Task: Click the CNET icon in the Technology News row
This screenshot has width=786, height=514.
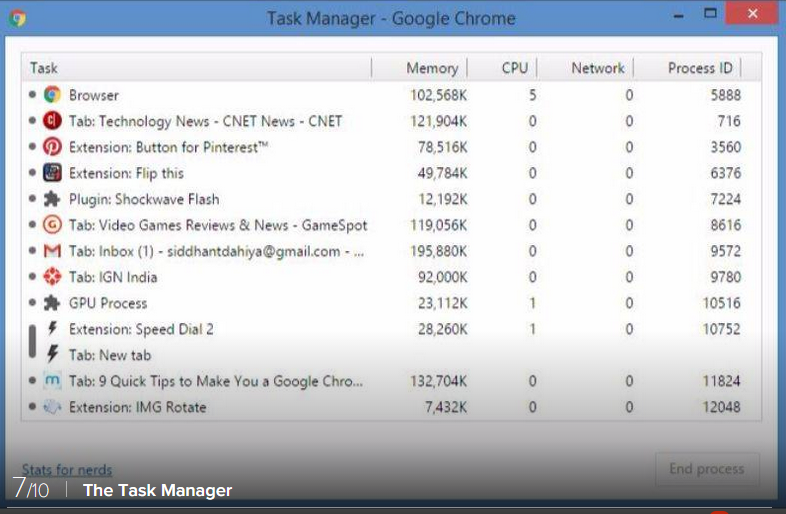Action: pyautogui.click(x=52, y=120)
